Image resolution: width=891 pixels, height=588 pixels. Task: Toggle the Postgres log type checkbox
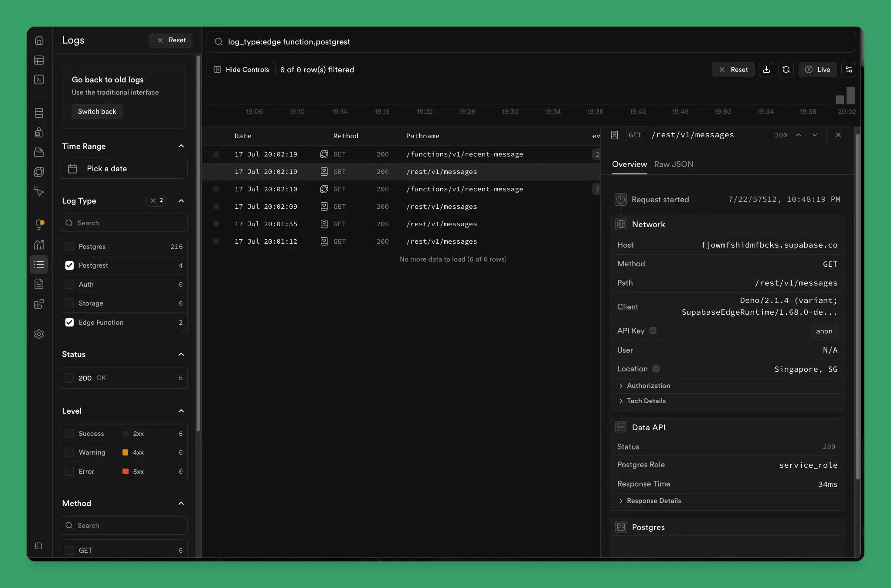tap(69, 246)
